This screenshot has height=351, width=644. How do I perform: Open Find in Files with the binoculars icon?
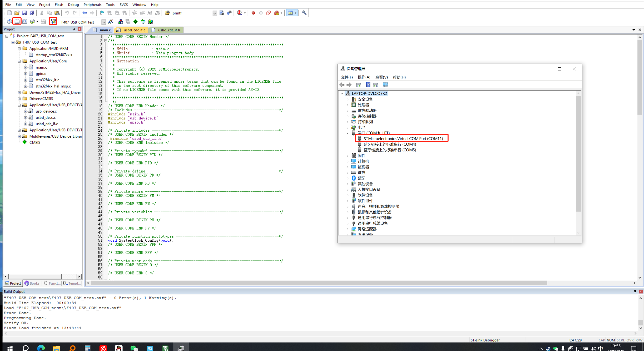(x=167, y=13)
